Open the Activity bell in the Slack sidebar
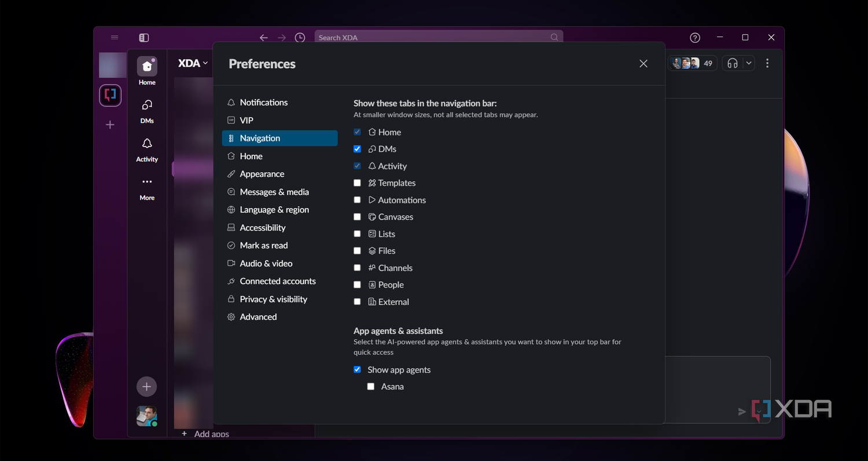868x461 pixels. [x=147, y=149]
